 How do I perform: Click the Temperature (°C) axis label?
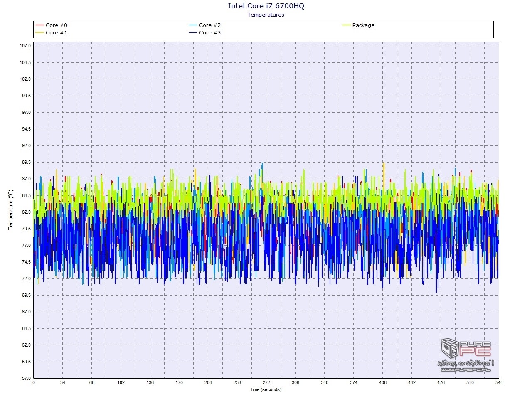(11, 210)
